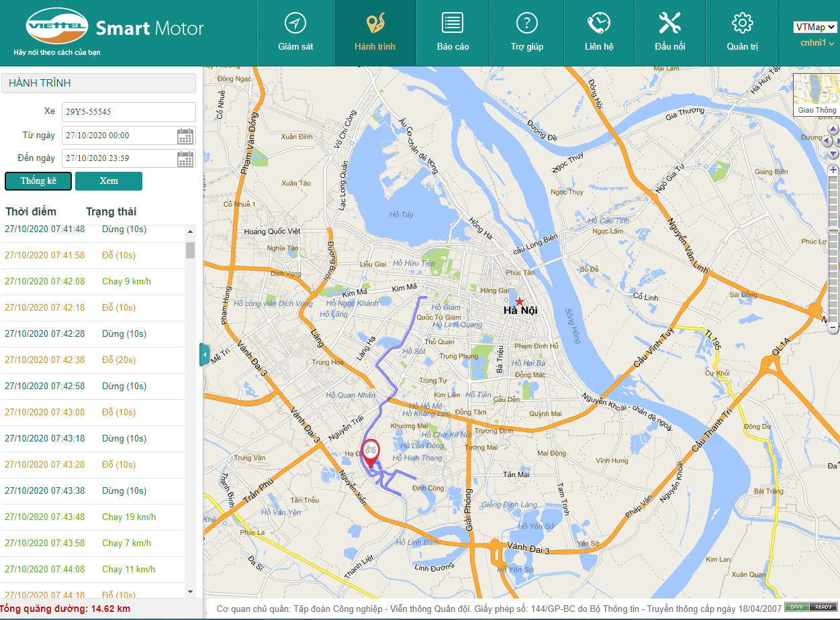Zoom out with map minus button

(x=833, y=328)
